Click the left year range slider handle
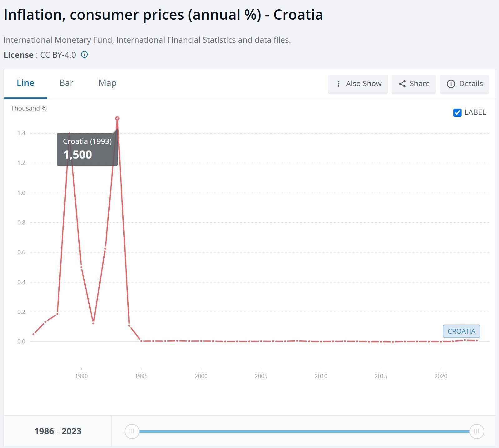The height and width of the screenshot is (448, 499). [132, 431]
